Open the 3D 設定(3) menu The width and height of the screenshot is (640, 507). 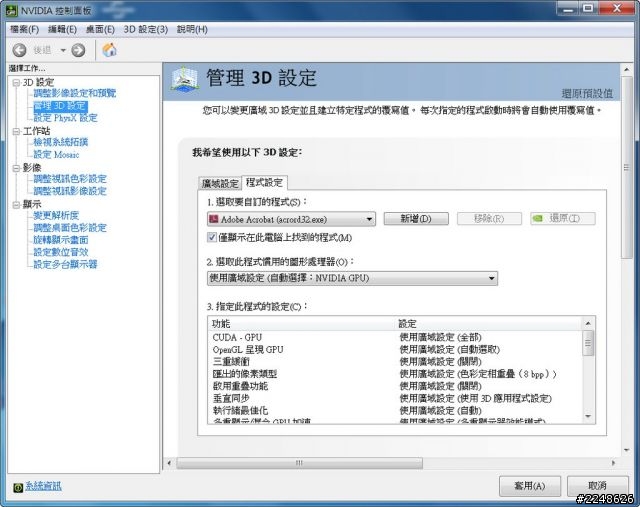(146, 29)
